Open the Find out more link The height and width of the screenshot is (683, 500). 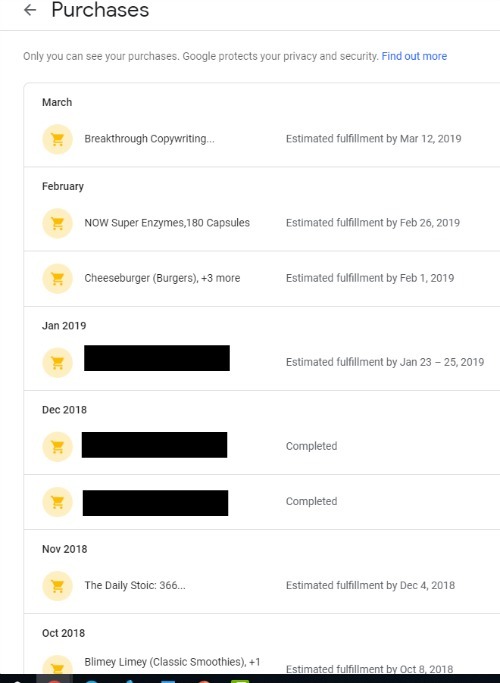coord(414,56)
